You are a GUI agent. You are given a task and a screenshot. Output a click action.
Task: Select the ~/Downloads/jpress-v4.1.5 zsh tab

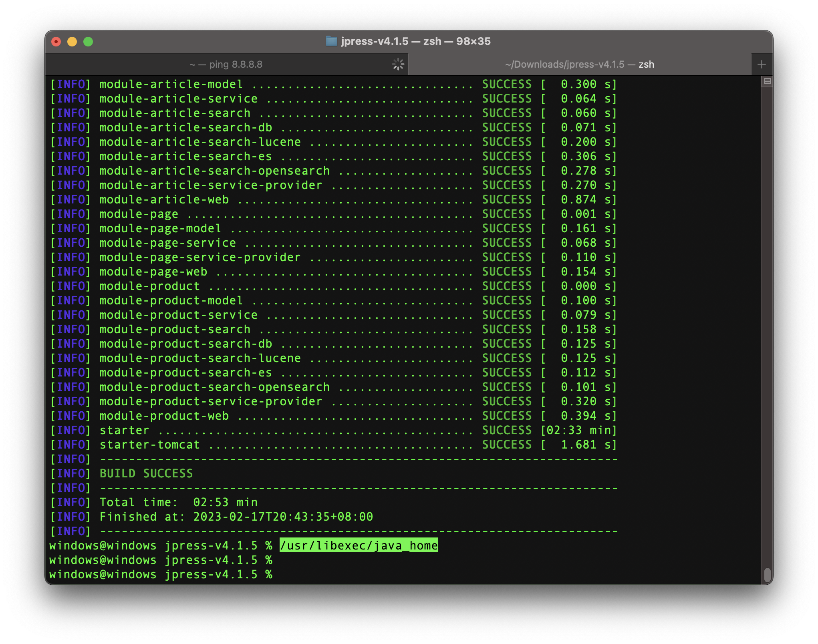(579, 64)
